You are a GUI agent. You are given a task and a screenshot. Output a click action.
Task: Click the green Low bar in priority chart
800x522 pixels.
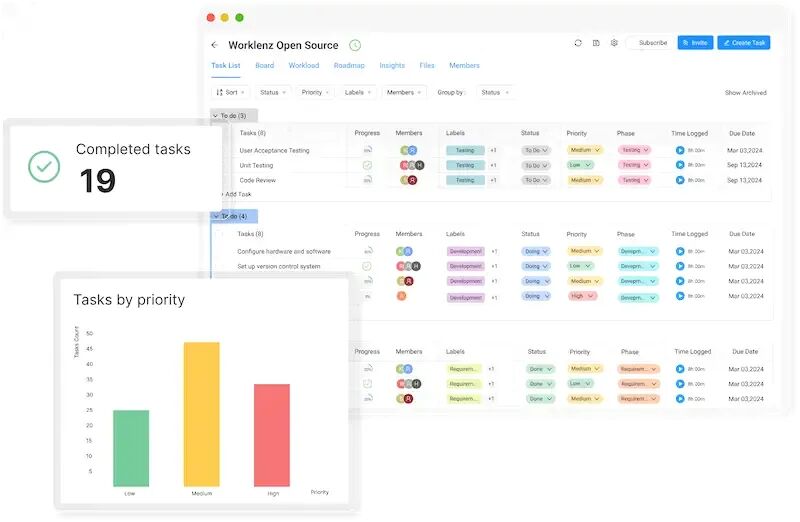(131, 448)
